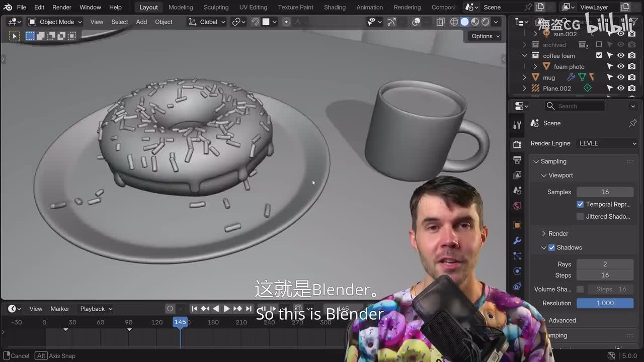
Task: Enable the archived collection checkbox
Action: click(x=599, y=45)
